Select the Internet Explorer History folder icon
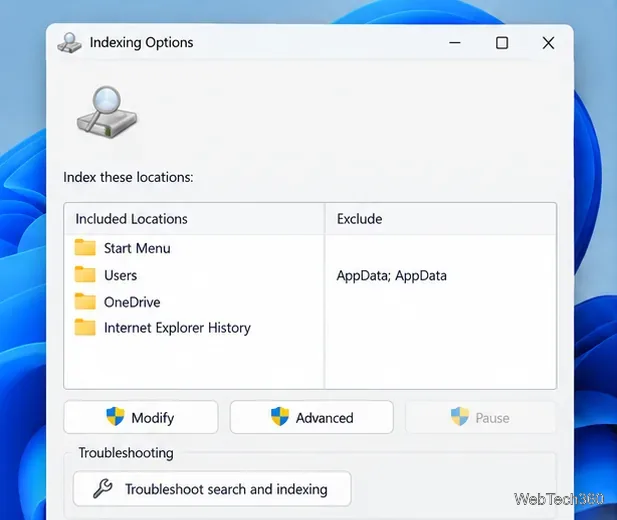The width and height of the screenshot is (617, 520). 85,328
